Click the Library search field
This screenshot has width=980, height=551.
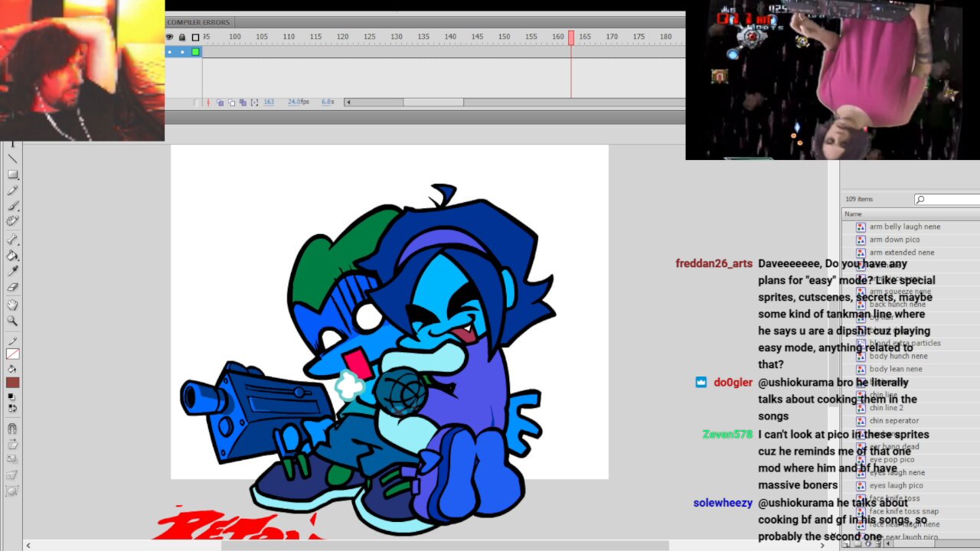pyautogui.click(x=948, y=199)
